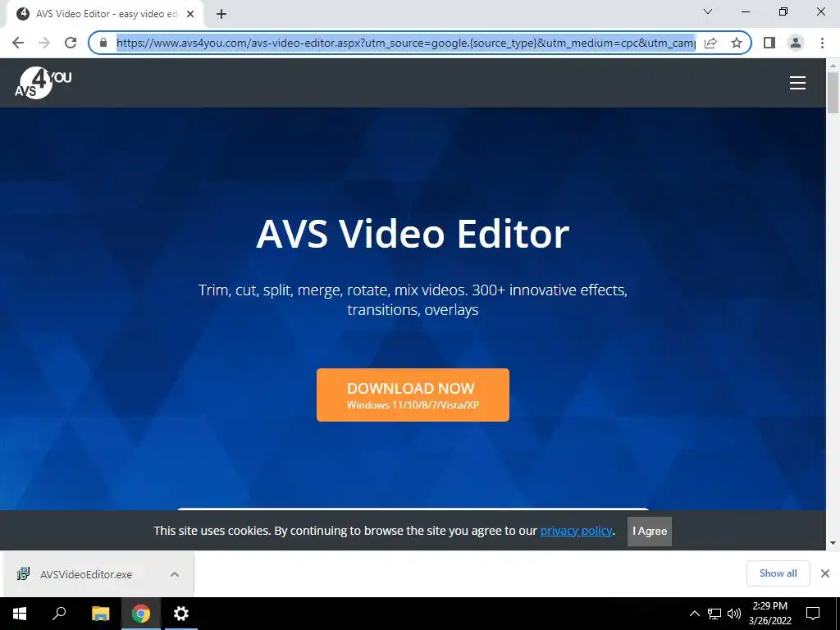Go back to the previous page

pos(18,43)
